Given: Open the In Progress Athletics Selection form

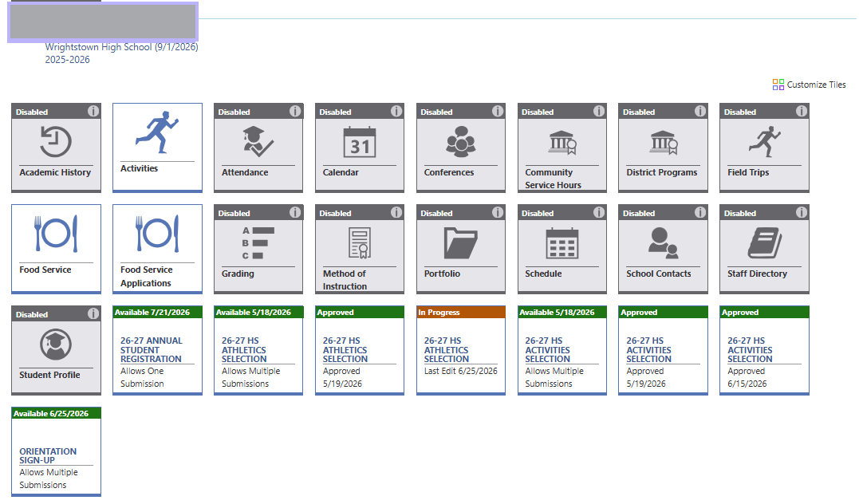Looking at the screenshot, I should pyautogui.click(x=461, y=350).
